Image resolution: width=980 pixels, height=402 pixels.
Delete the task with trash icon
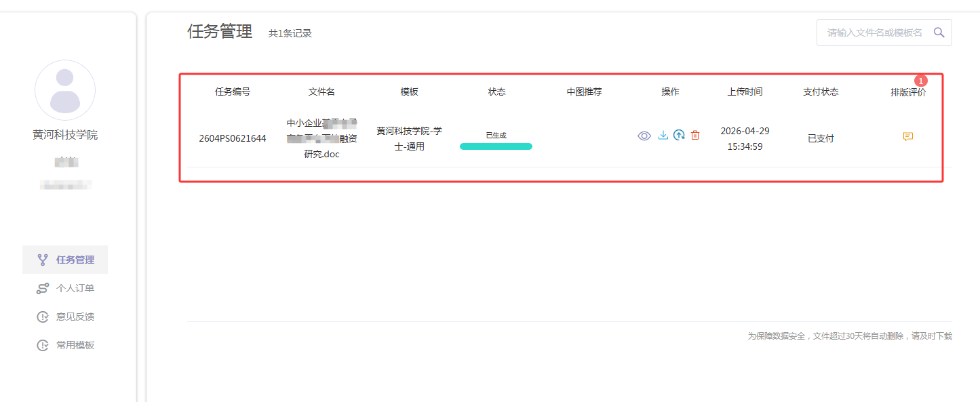(695, 136)
